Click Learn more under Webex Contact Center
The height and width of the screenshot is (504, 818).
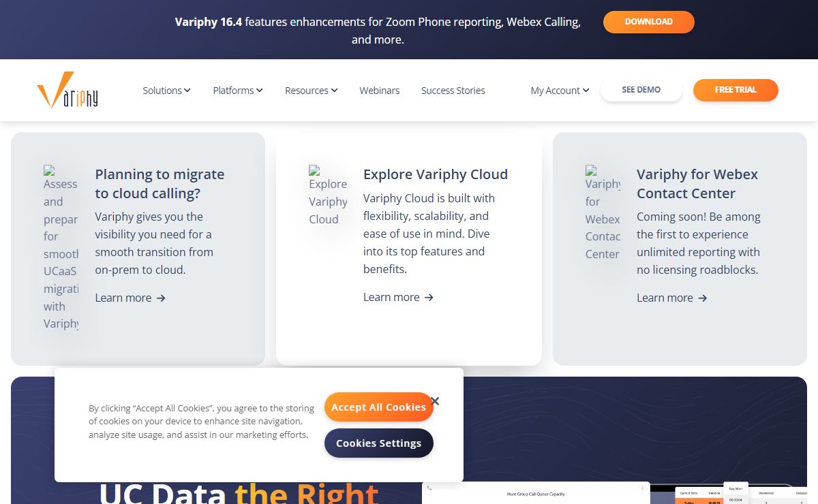click(671, 298)
